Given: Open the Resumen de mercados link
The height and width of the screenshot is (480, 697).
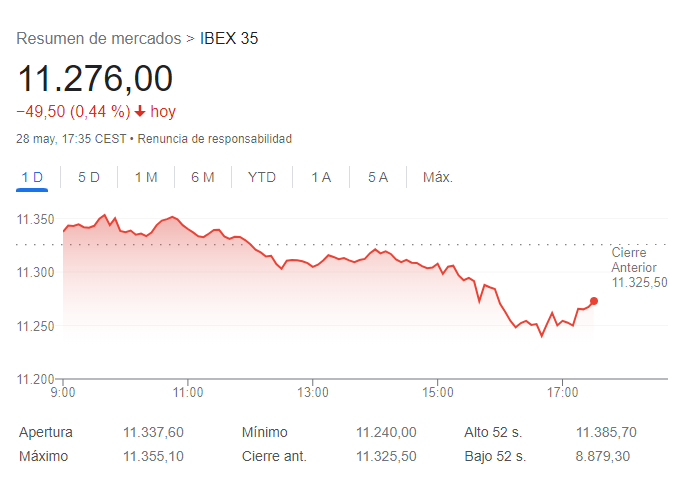Looking at the screenshot, I should [x=99, y=39].
